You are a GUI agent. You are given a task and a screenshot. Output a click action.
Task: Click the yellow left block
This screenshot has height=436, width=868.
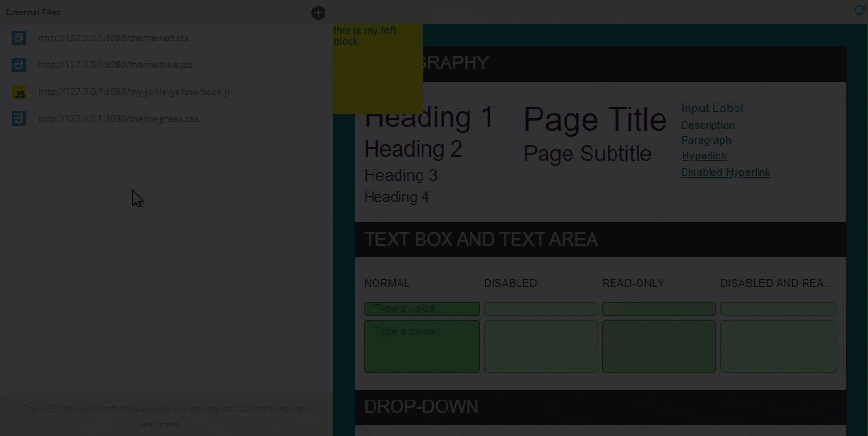coord(378,69)
